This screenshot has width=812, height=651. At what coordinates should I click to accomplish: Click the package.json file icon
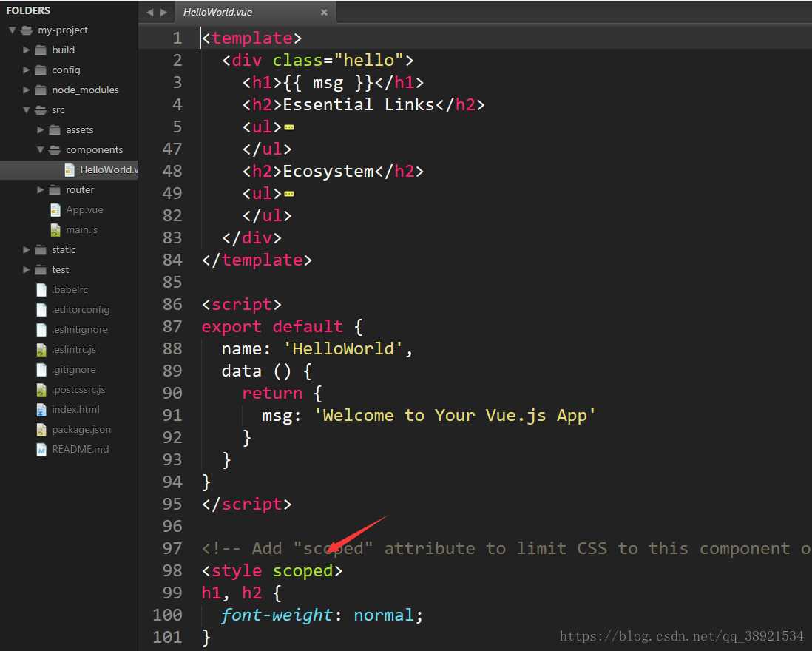41,429
